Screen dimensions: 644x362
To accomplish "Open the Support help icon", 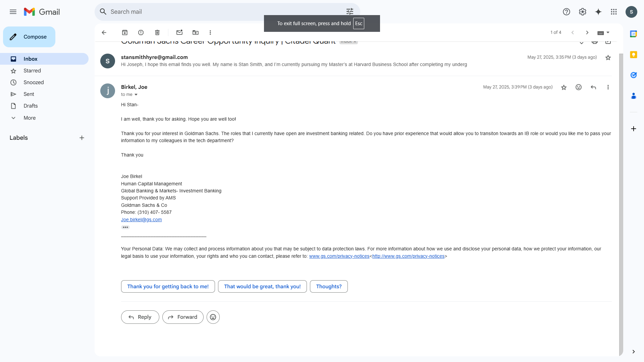I will click(x=567, y=12).
